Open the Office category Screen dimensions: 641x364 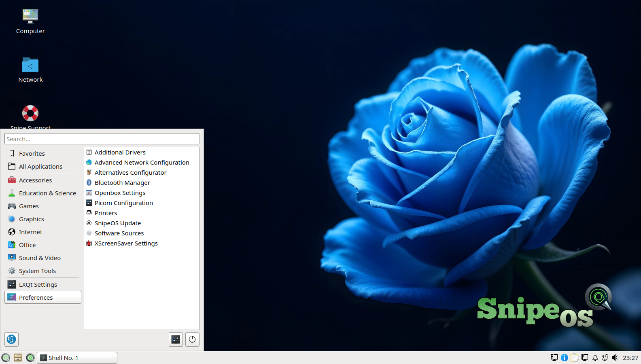click(43, 245)
